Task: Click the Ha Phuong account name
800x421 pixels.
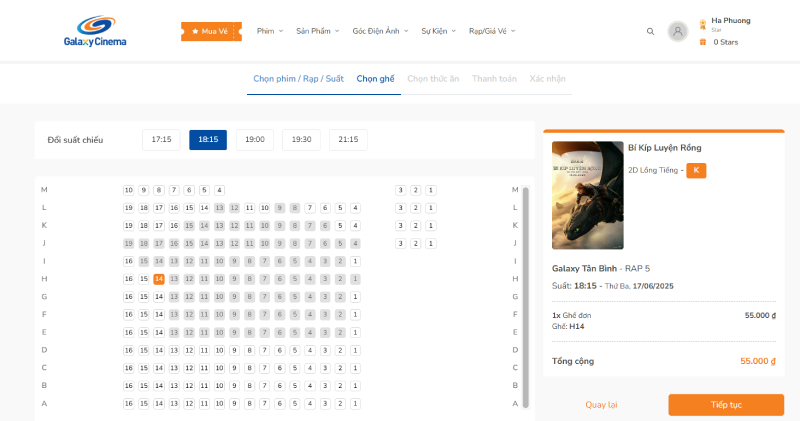Action: [731, 20]
